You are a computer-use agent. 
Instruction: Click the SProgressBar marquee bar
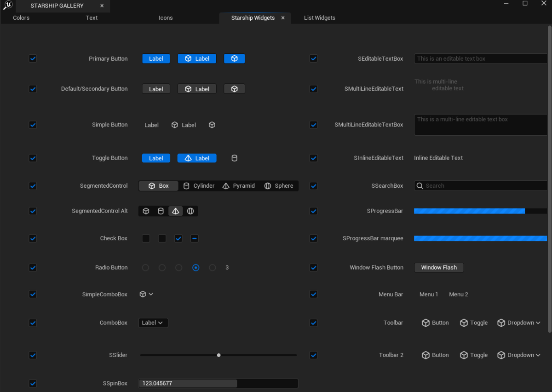click(481, 238)
